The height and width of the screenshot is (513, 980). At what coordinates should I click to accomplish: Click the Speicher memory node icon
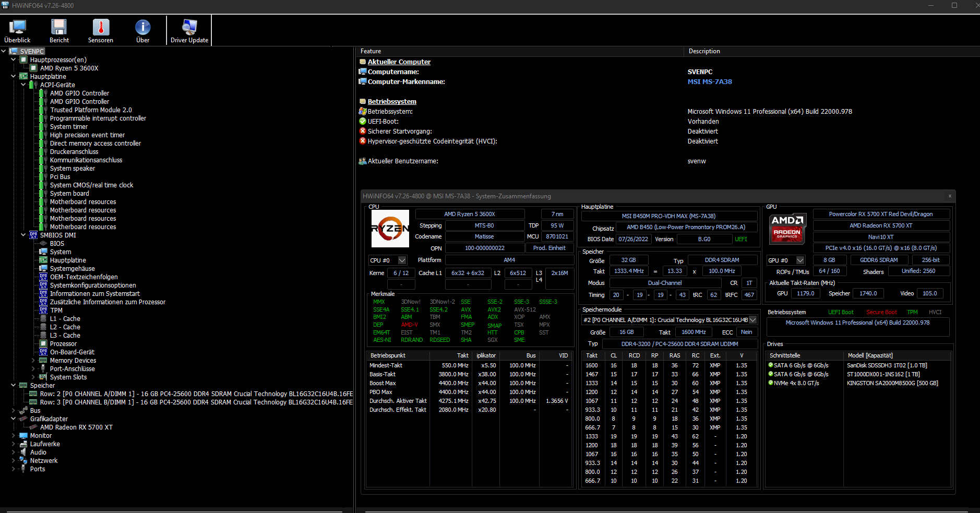point(23,385)
